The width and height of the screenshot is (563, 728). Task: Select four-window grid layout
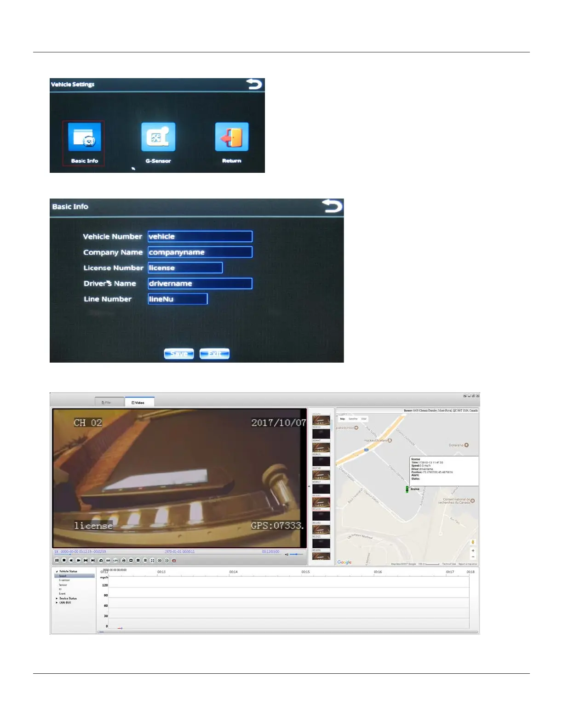pos(138,560)
